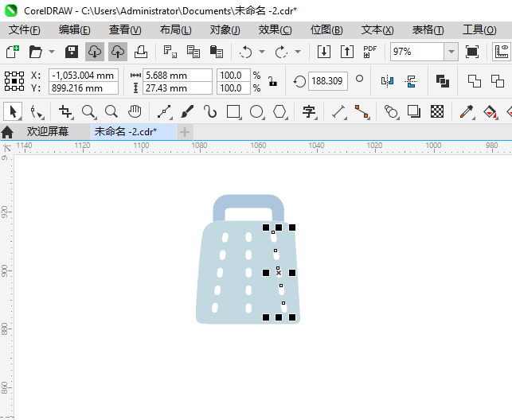Screen dimensions: 512x420
Task: Select the Drop Shadow tool
Action: [x=414, y=112]
